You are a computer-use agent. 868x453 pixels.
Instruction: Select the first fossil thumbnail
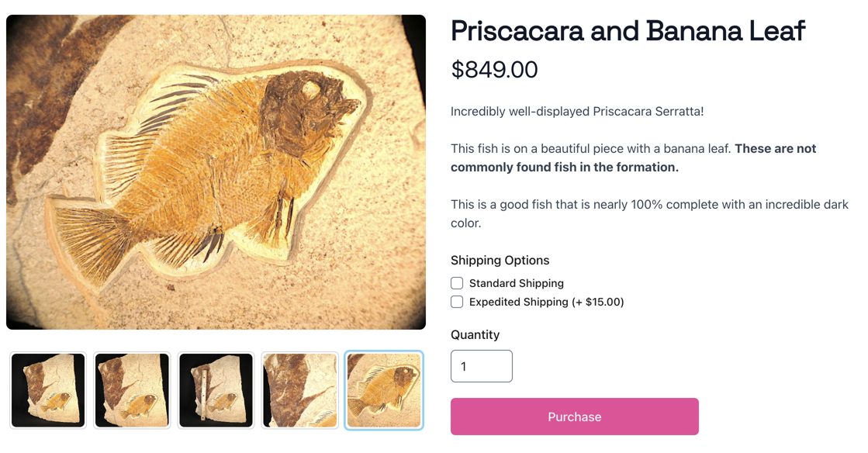click(48, 392)
